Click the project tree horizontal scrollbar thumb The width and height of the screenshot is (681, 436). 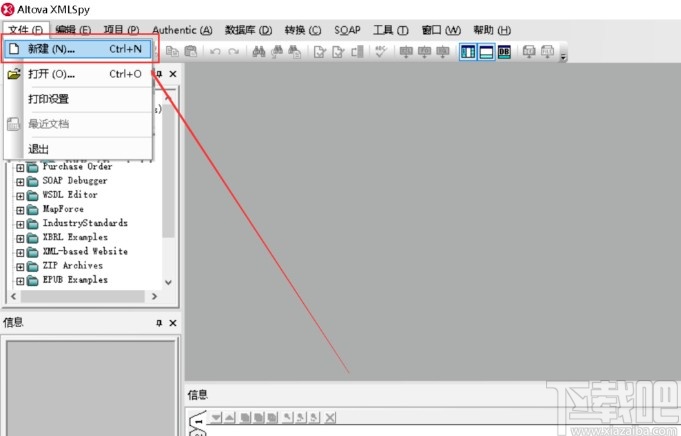pyautogui.click(x=83, y=296)
